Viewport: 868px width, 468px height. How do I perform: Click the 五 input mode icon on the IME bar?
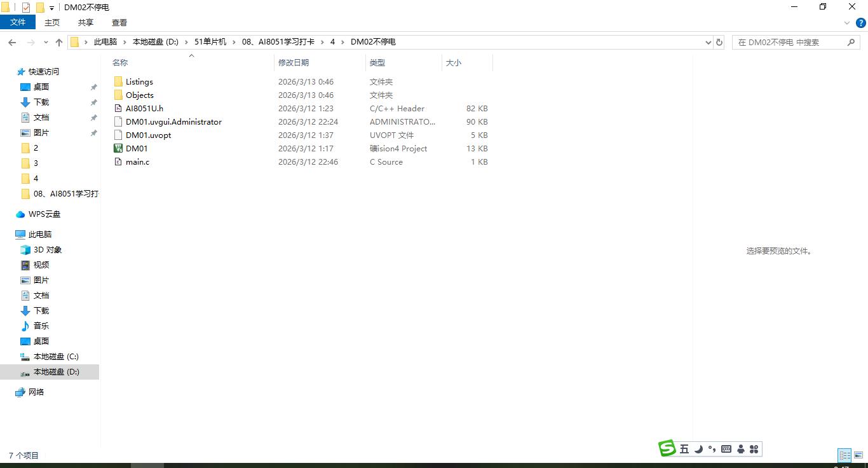pyautogui.click(x=684, y=449)
